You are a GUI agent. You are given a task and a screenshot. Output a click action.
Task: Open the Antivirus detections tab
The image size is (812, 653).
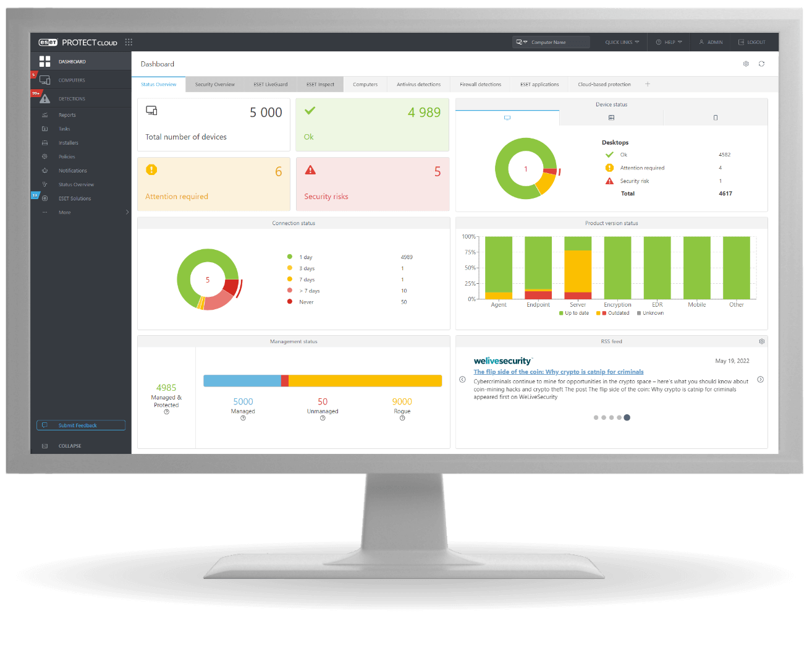pos(419,84)
